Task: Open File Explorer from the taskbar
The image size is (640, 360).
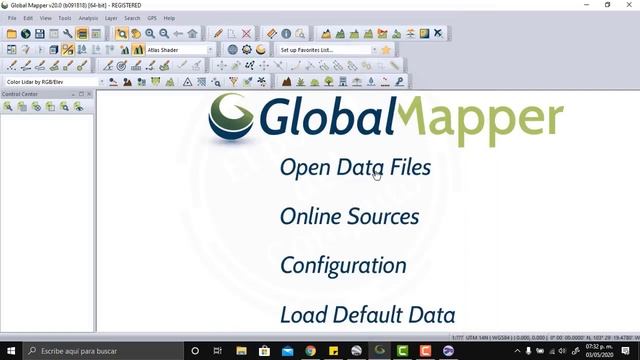Action: pos(241,351)
